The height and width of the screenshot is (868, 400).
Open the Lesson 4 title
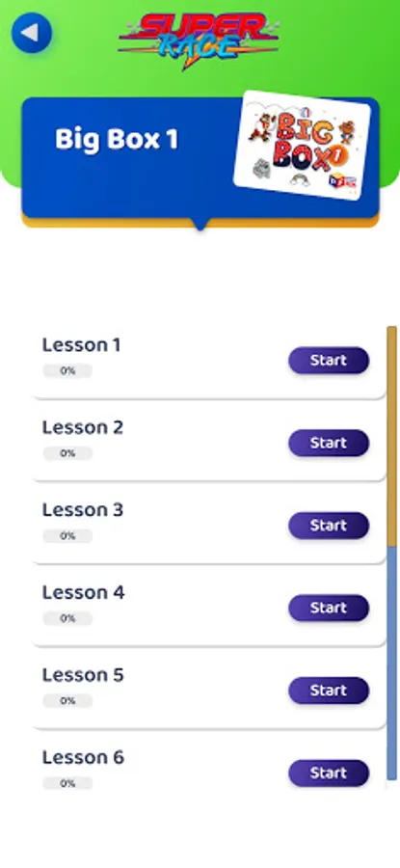click(x=84, y=592)
